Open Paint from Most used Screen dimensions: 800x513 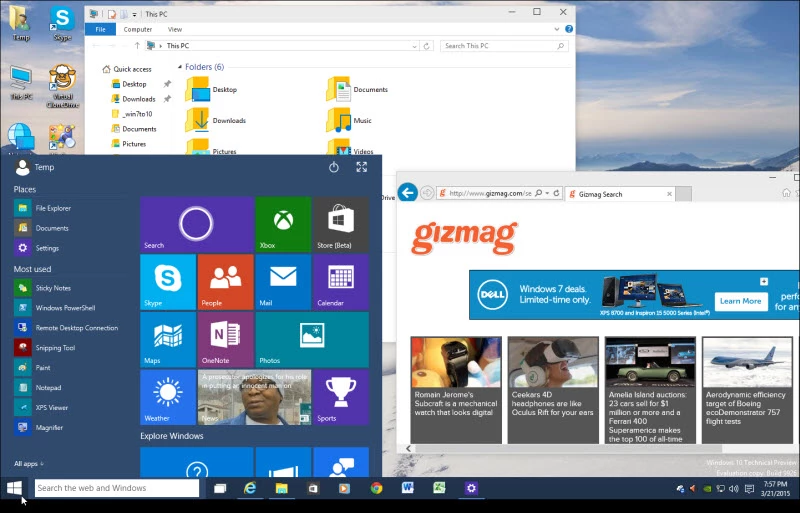(33, 368)
